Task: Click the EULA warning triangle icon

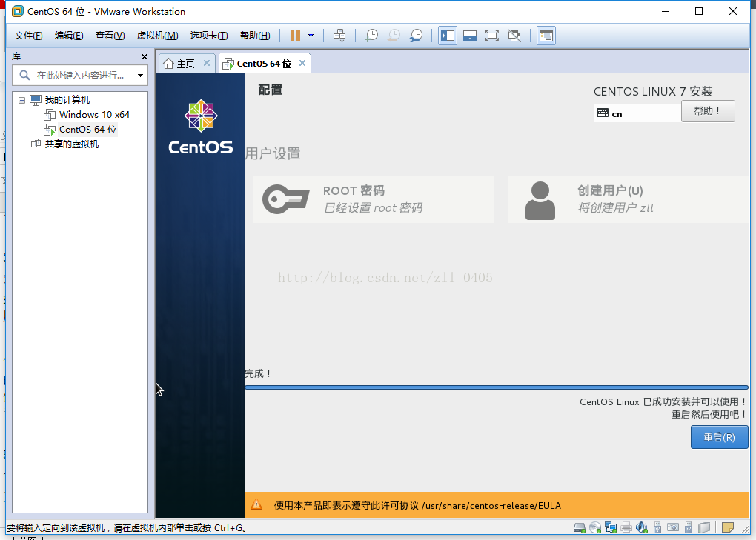Action: click(256, 505)
